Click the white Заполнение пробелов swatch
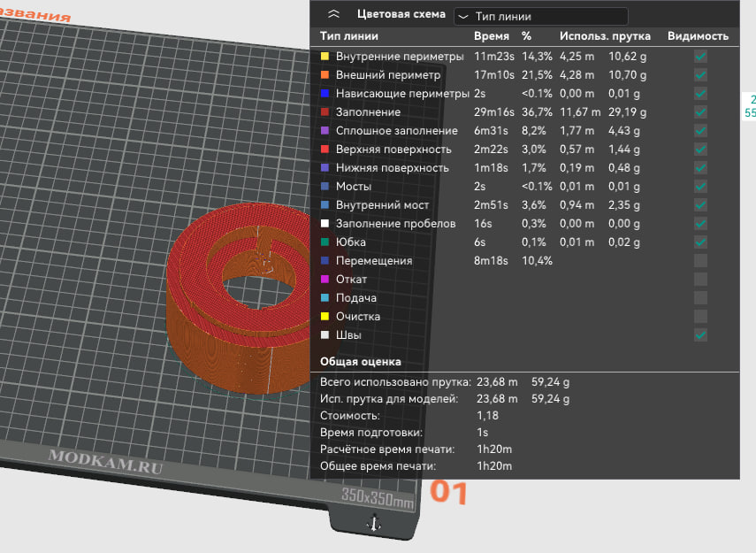This screenshot has width=756, height=553. pos(325,224)
